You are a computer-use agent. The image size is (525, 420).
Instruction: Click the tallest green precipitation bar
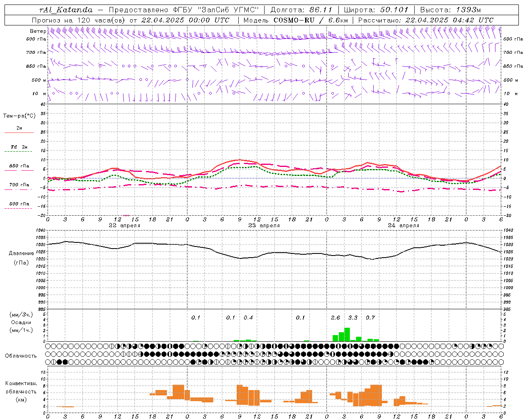[x=347, y=334]
